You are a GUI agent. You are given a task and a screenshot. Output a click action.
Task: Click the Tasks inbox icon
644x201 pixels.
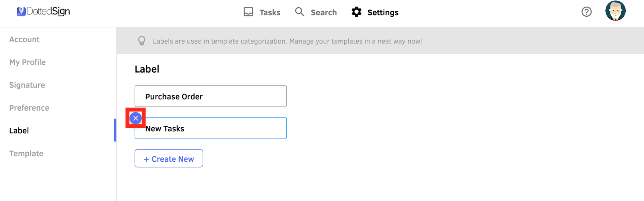click(248, 12)
